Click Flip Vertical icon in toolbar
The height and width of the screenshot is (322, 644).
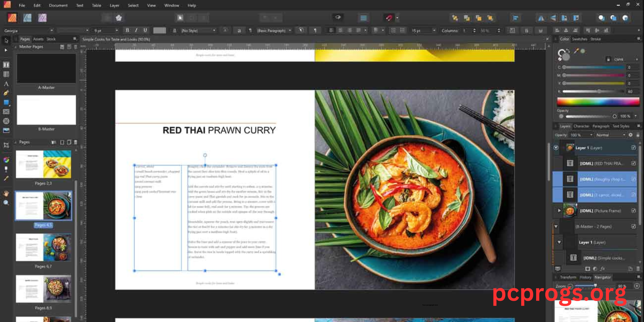click(553, 18)
